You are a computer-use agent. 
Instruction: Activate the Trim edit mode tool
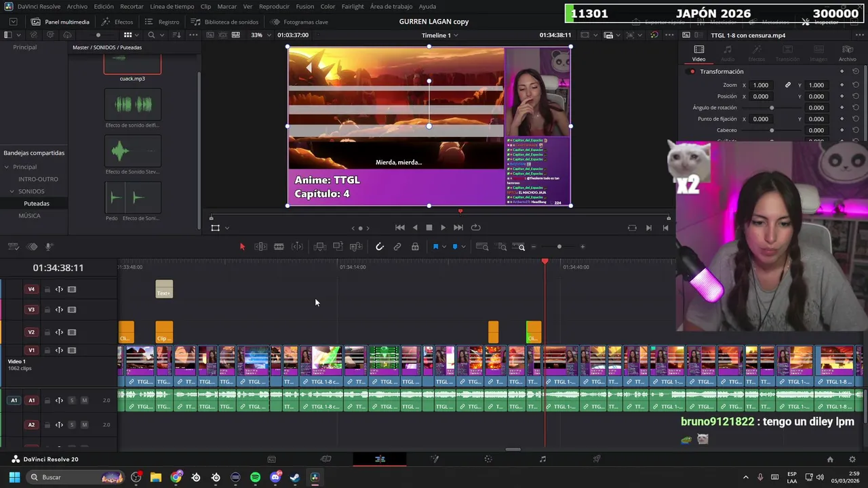(260, 247)
